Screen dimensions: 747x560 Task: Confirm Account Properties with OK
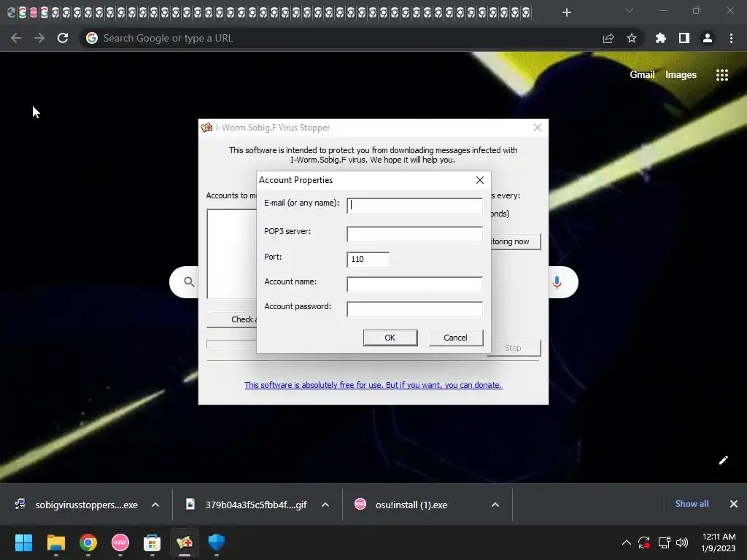point(390,338)
